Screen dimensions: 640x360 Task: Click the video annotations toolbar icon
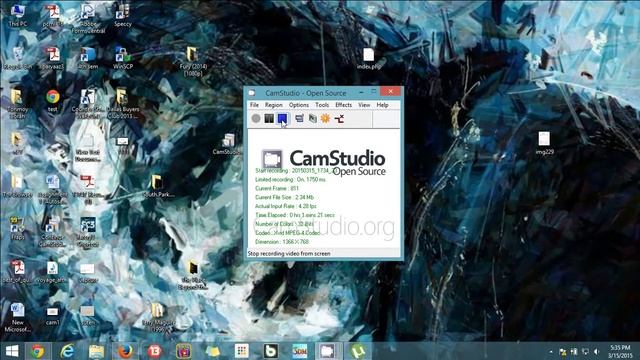point(312,118)
